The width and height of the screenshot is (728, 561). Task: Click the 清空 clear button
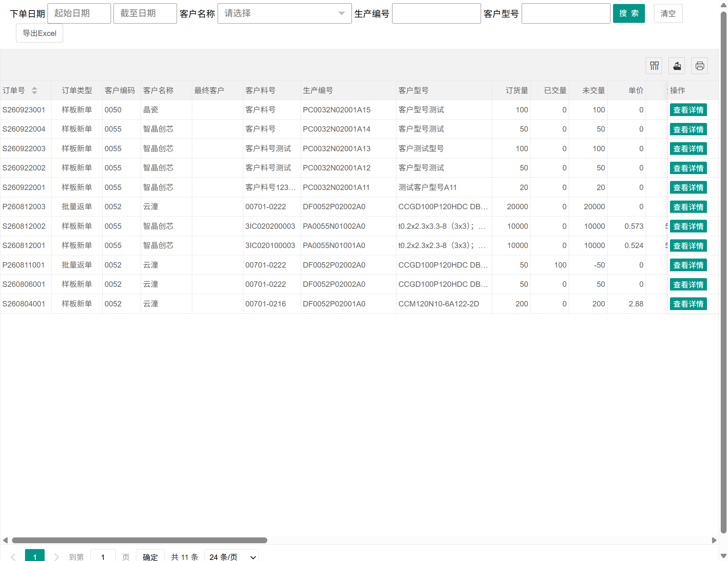click(x=668, y=13)
